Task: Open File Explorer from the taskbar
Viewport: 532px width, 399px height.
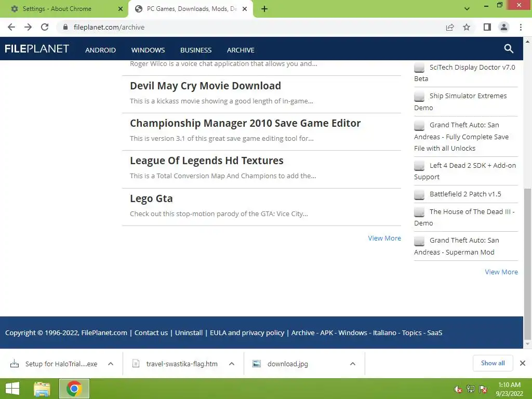Action: [x=42, y=389]
